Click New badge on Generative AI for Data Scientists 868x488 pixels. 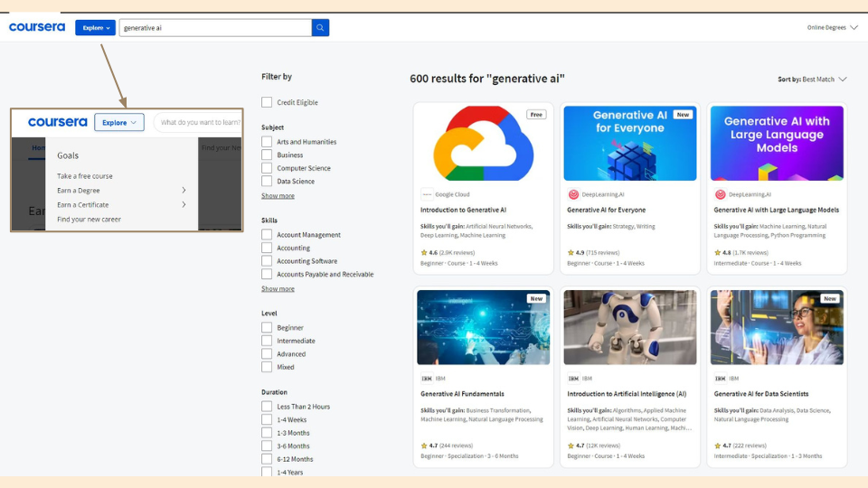point(829,298)
